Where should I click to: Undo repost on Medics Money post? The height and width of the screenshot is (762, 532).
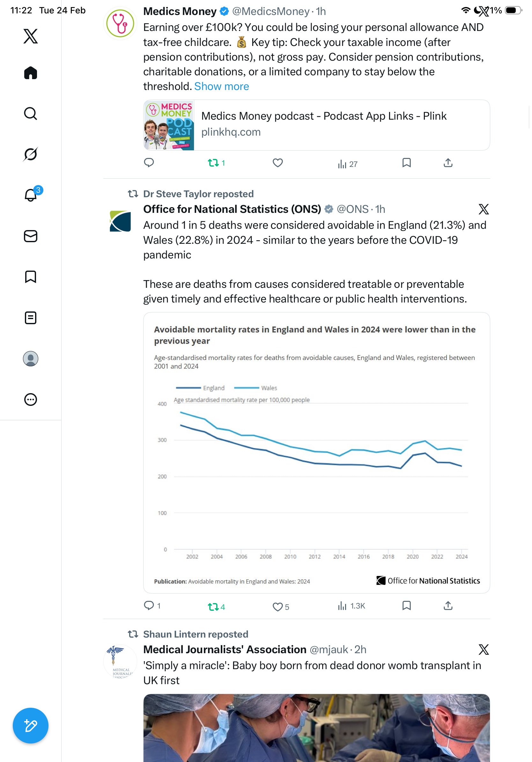click(213, 163)
